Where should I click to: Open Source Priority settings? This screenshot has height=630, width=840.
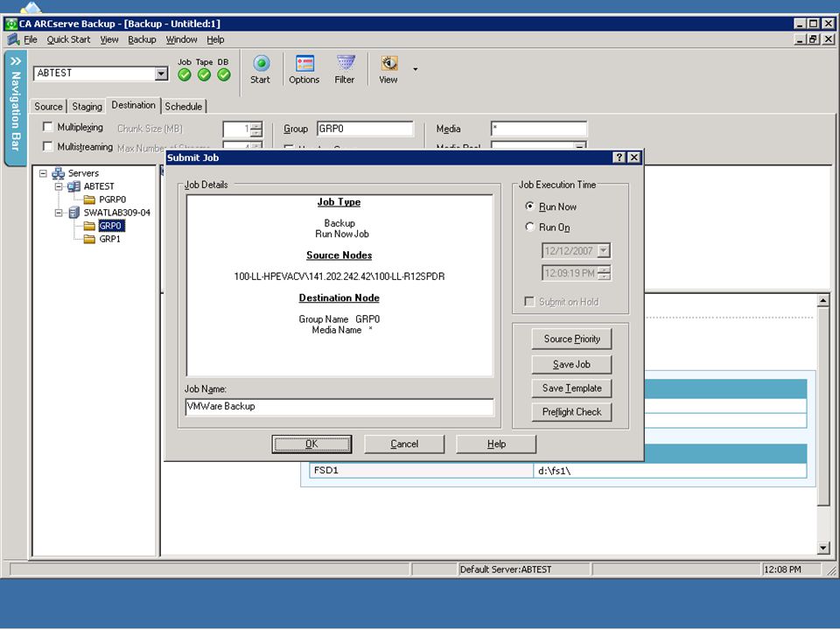tap(571, 339)
